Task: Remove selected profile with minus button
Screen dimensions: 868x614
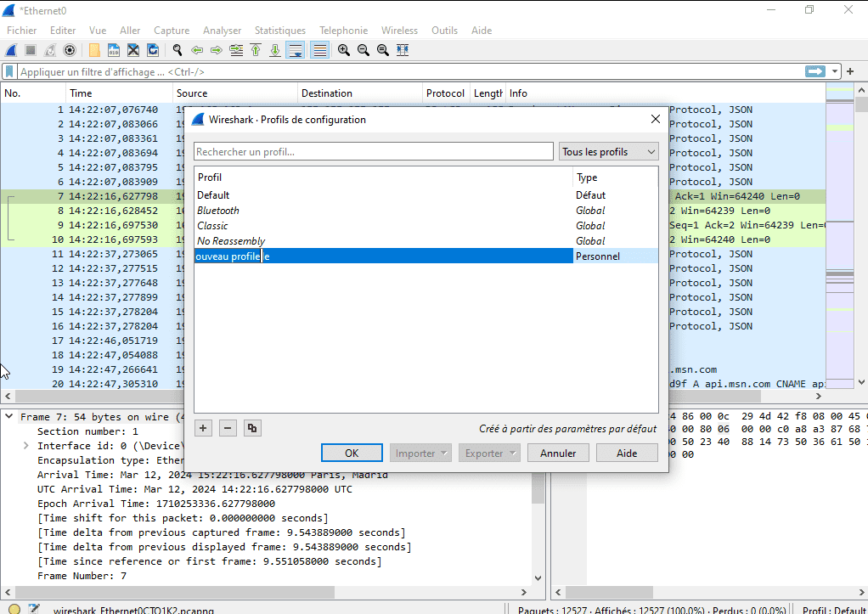Action: pyautogui.click(x=228, y=428)
